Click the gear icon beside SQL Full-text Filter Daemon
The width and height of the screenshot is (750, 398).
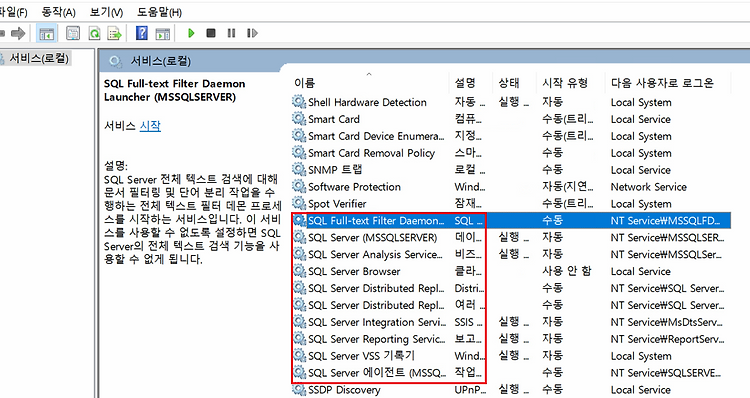[299, 221]
